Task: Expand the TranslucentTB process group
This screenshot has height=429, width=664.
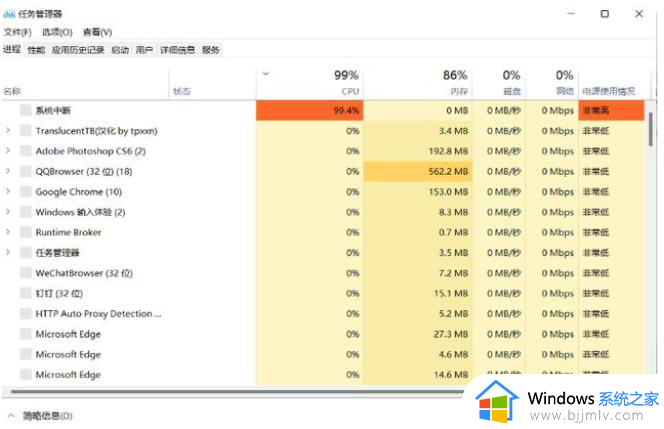Action: (x=8, y=130)
